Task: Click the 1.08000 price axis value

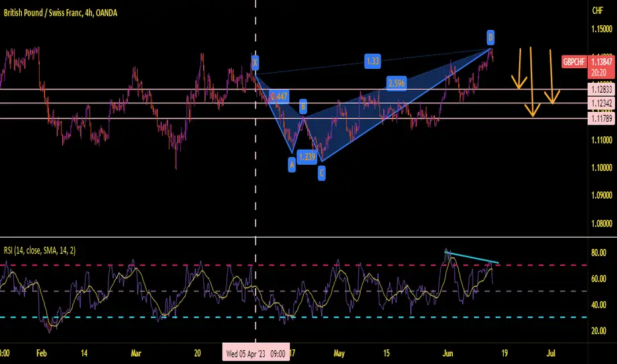Action: point(602,224)
